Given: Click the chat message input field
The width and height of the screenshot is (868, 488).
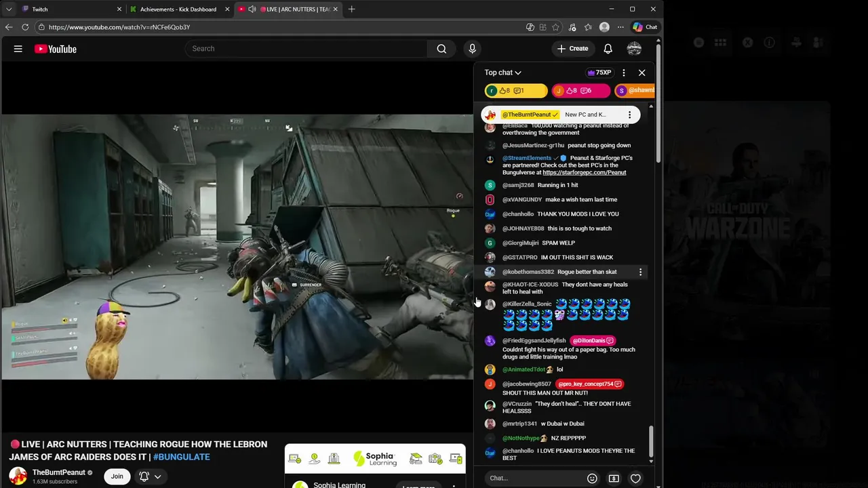Looking at the screenshot, I should pos(536,479).
